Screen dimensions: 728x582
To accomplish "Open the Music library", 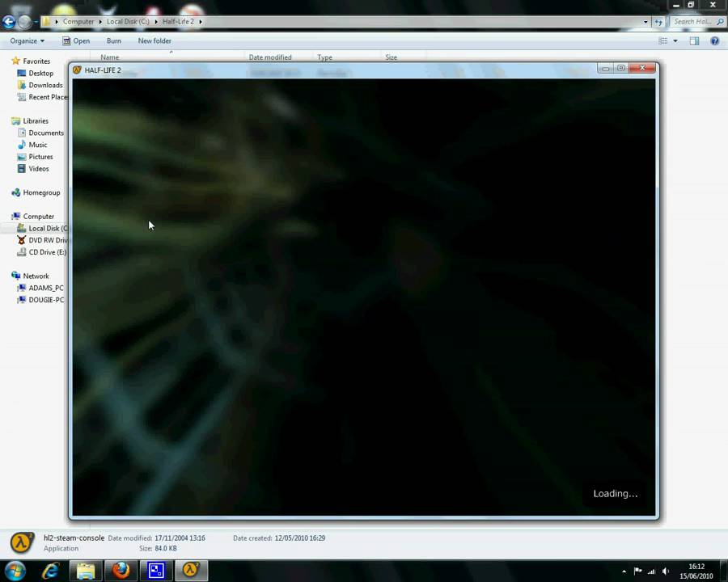I will (x=32, y=145).
